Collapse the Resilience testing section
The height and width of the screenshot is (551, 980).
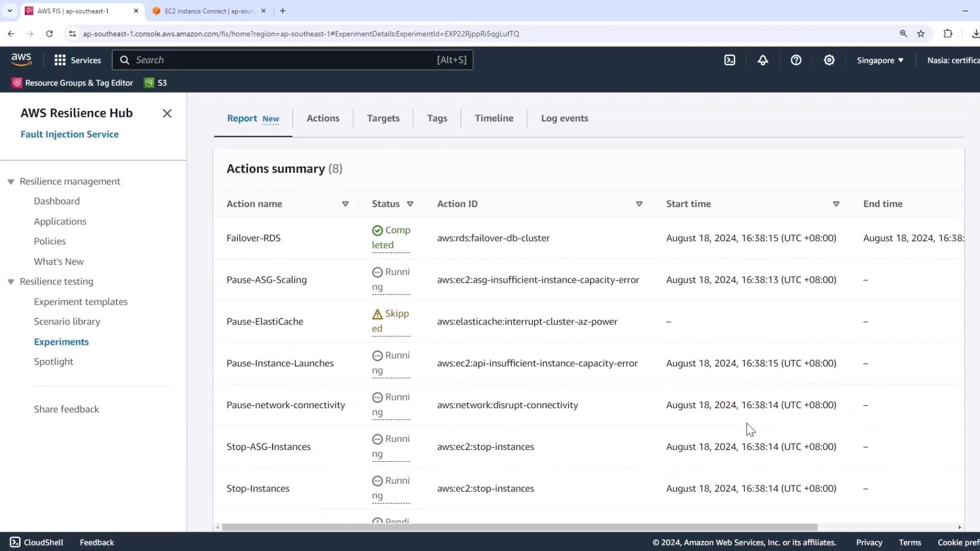[11, 282]
